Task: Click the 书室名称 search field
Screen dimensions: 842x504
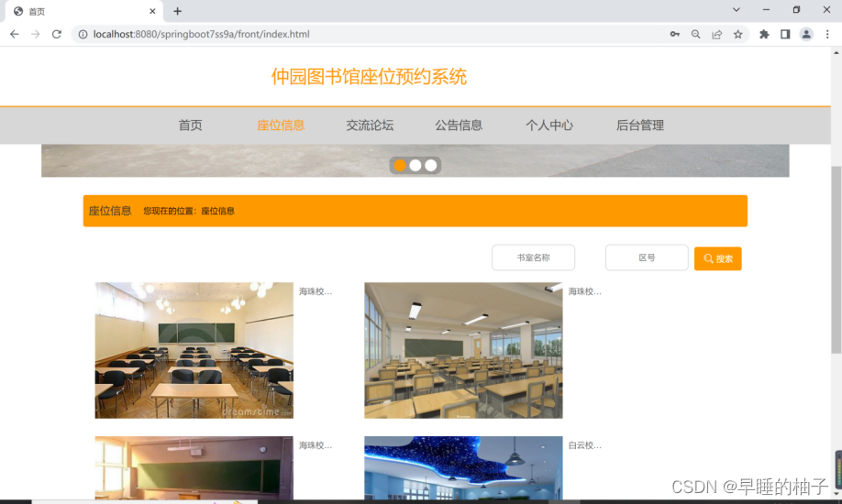Action: point(533,257)
